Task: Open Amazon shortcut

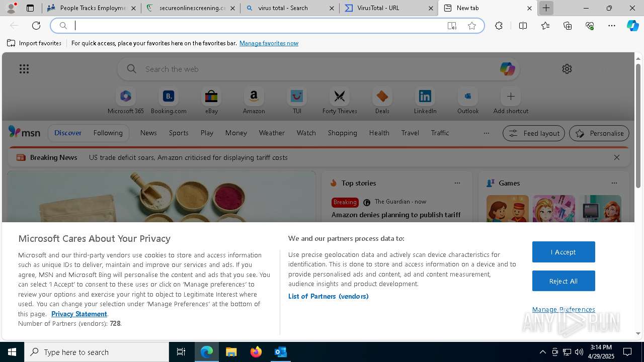Action: [x=254, y=101]
